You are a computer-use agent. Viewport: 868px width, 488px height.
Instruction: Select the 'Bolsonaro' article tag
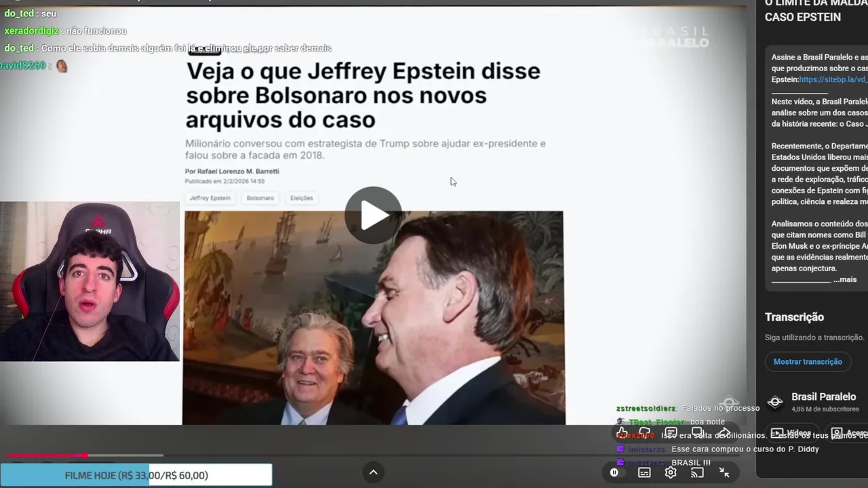(260, 198)
